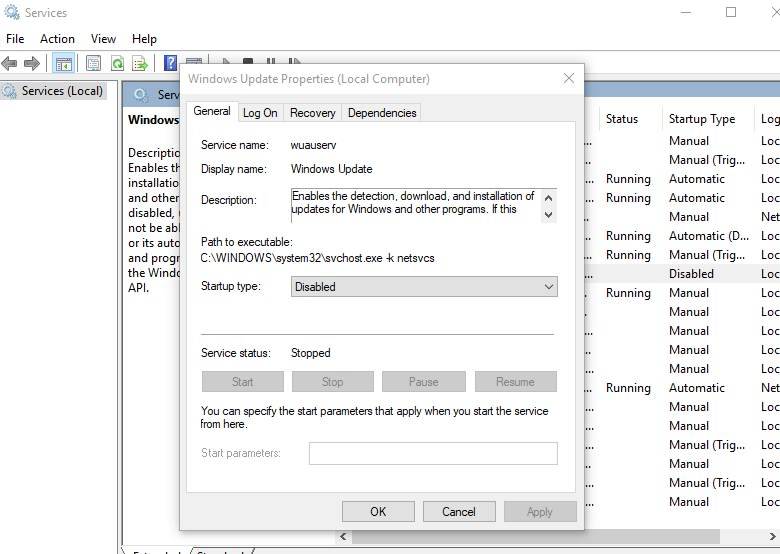Click the Cancel button
Viewport: 780px width, 554px height.
(x=459, y=512)
